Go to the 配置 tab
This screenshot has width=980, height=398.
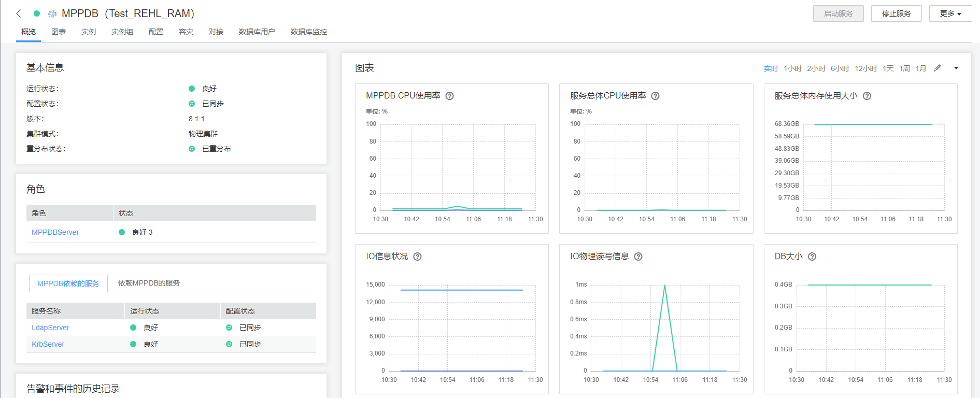pos(156,32)
